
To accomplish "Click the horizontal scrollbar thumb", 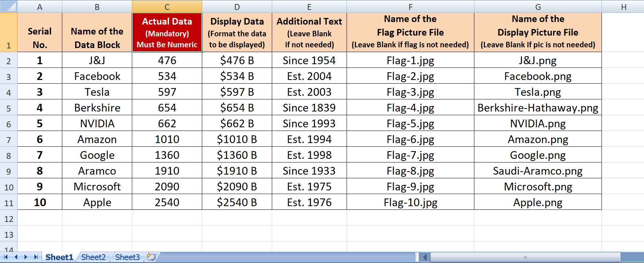I will 525,257.
